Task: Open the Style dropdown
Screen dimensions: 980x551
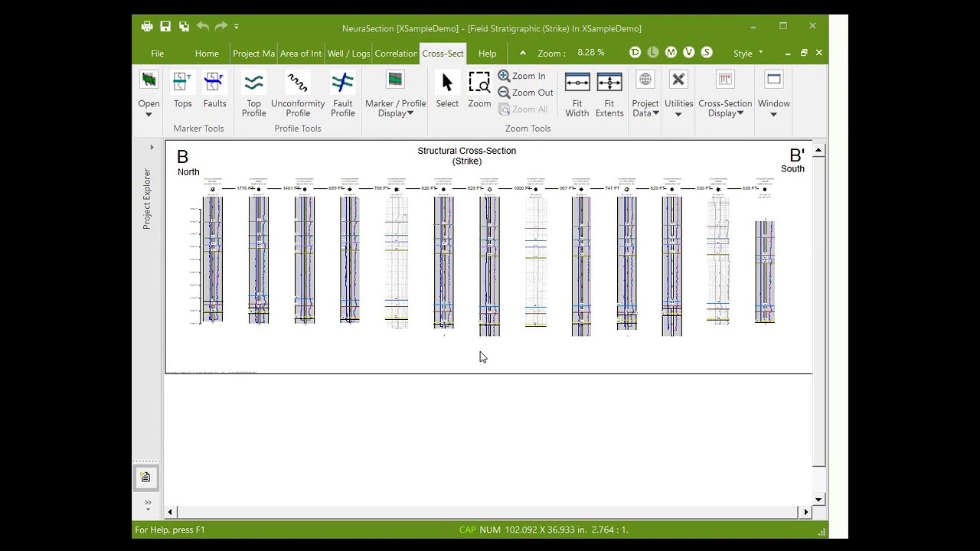Action: [748, 54]
